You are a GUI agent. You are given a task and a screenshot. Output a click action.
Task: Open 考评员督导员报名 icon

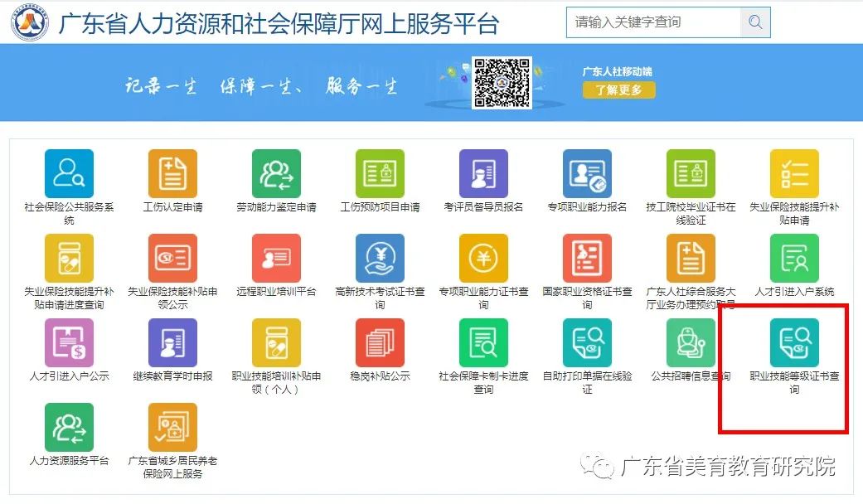[483, 174]
